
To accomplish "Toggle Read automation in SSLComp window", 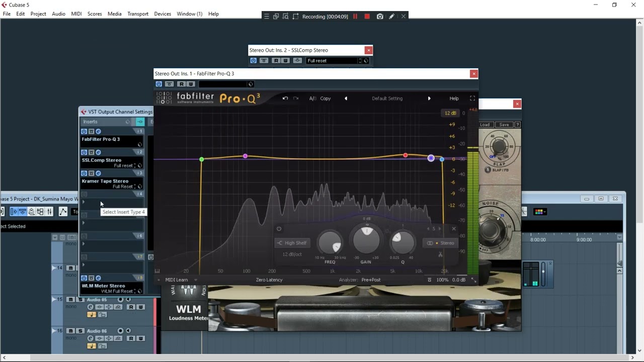I will pyautogui.click(x=276, y=60).
